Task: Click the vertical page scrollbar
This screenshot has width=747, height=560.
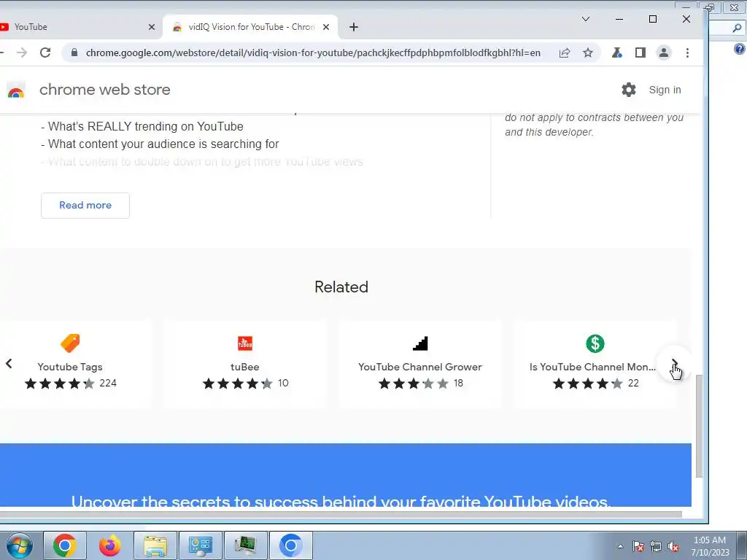Action: coord(699,425)
